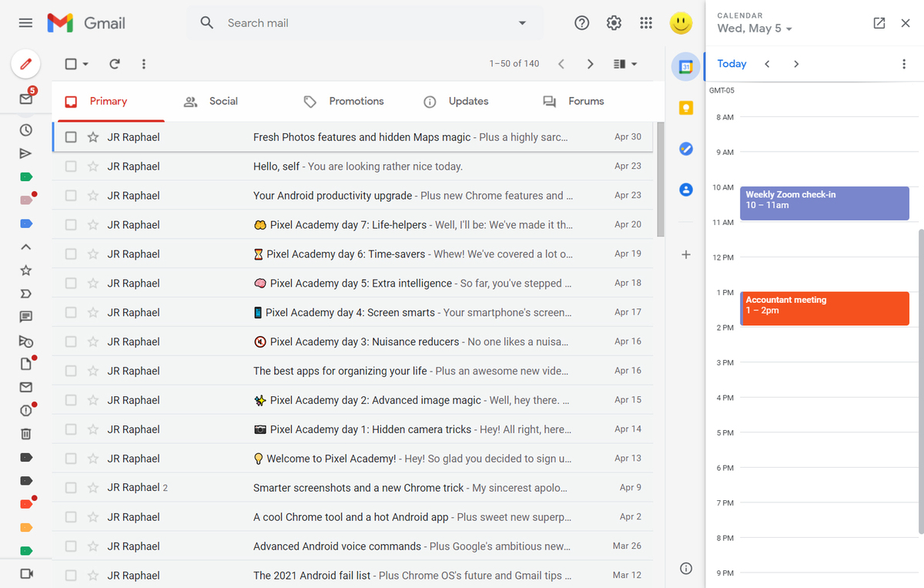This screenshot has width=924, height=588.
Task: Check the 'Pixel Academy day 5' email checkbox
Action: tap(71, 284)
